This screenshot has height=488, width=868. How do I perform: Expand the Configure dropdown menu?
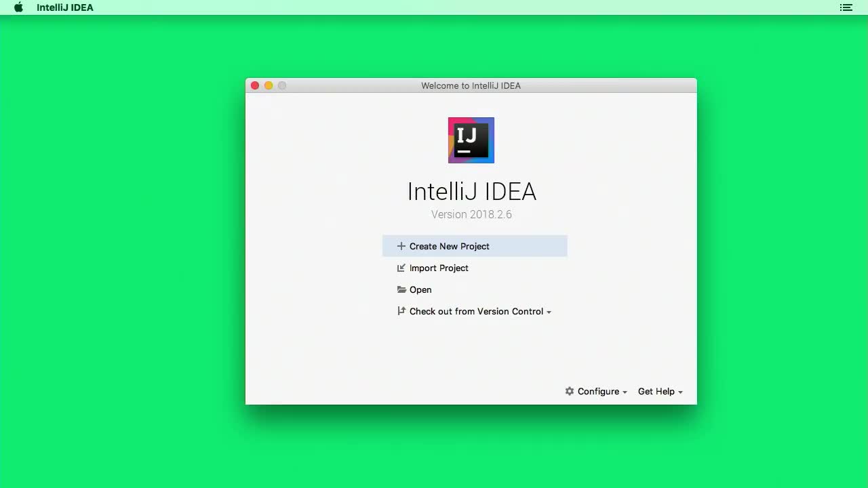(625, 392)
